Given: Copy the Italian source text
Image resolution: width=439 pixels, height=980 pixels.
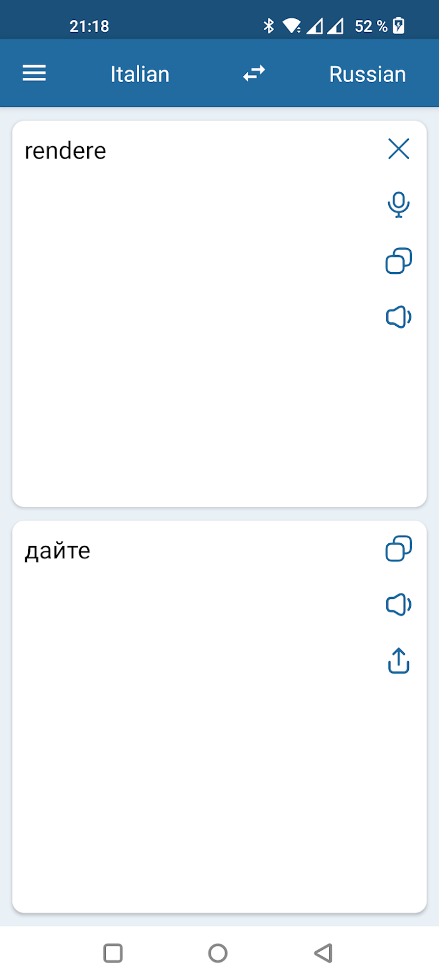Looking at the screenshot, I should click(399, 261).
